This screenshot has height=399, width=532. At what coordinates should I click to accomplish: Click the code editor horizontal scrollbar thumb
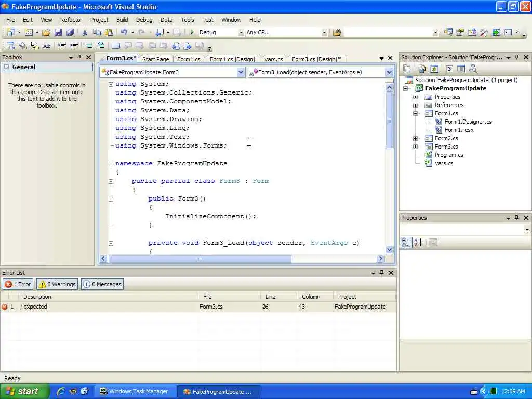tap(200, 259)
